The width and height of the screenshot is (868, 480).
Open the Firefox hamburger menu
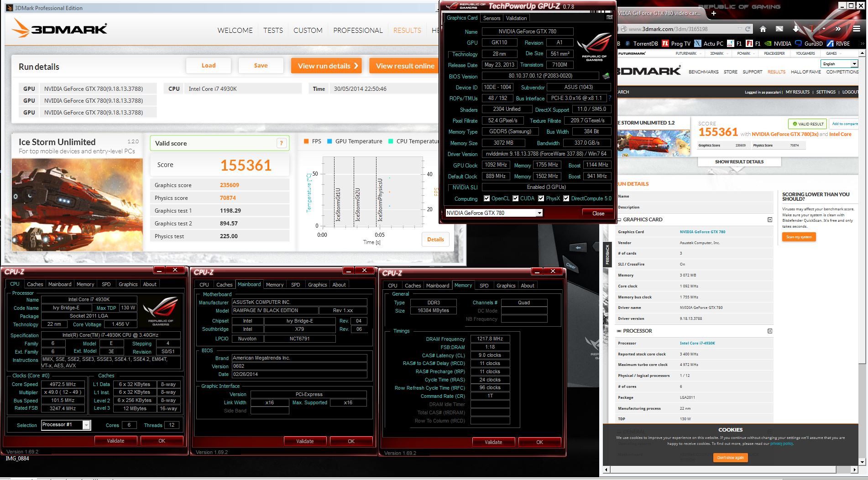coord(857,29)
